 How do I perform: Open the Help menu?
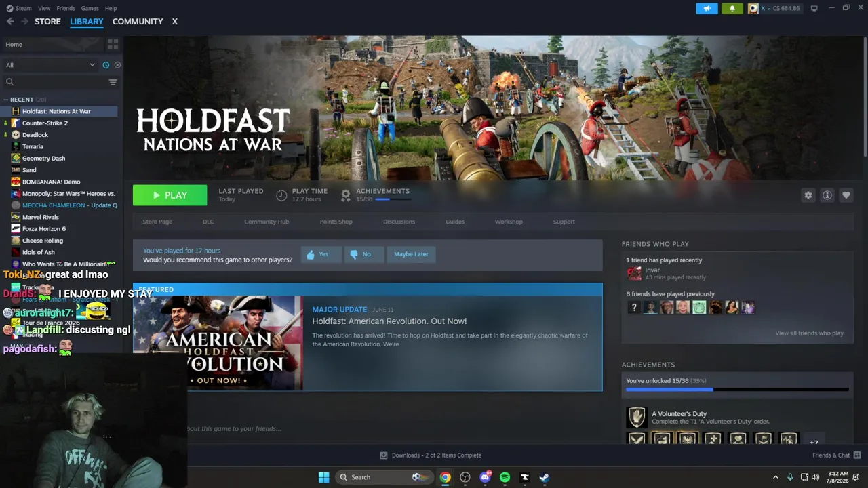point(111,8)
